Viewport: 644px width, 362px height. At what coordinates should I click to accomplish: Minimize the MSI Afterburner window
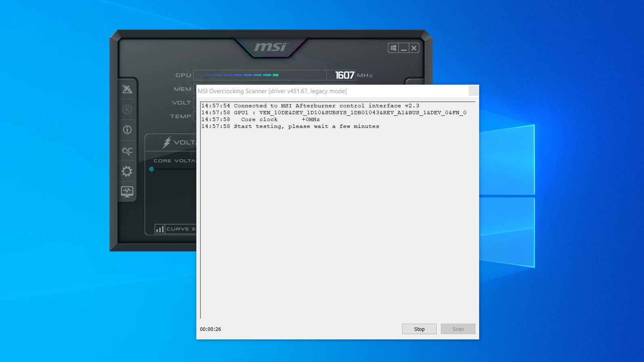click(404, 48)
